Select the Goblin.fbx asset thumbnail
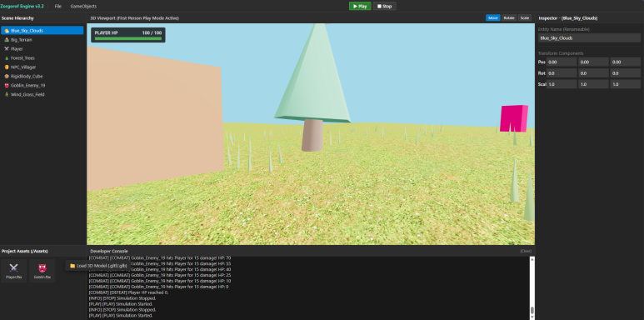This screenshot has height=320, width=644. pyautogui.click(x=42, y=271)
